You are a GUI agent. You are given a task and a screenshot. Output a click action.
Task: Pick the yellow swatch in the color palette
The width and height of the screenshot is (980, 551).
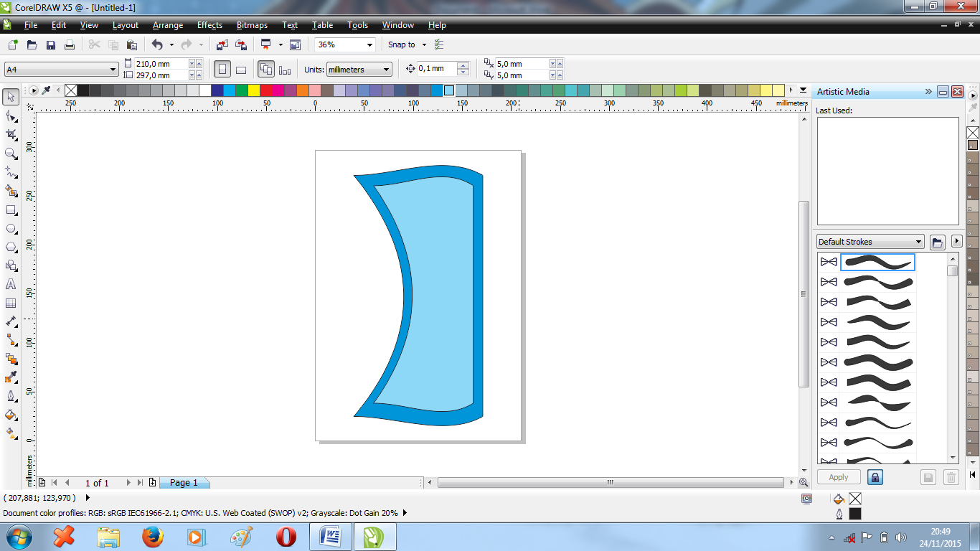253,90
